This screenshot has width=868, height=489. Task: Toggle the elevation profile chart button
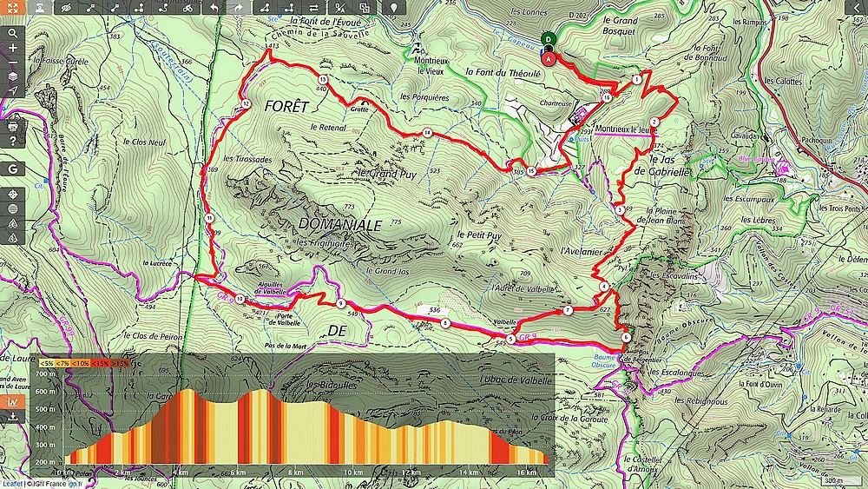click(x=13, y=402)
